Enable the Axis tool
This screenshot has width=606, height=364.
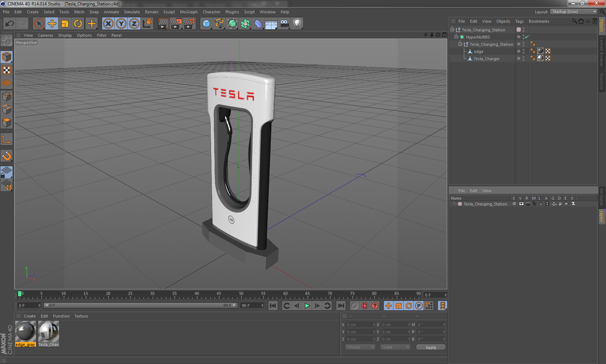pyautogui.click(x=6, y=139)
